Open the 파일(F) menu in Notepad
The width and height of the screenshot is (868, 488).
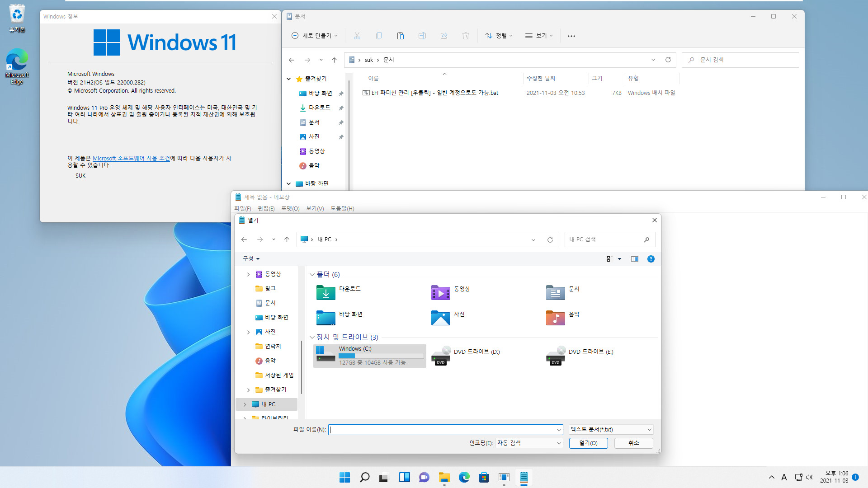coord(243,208)
